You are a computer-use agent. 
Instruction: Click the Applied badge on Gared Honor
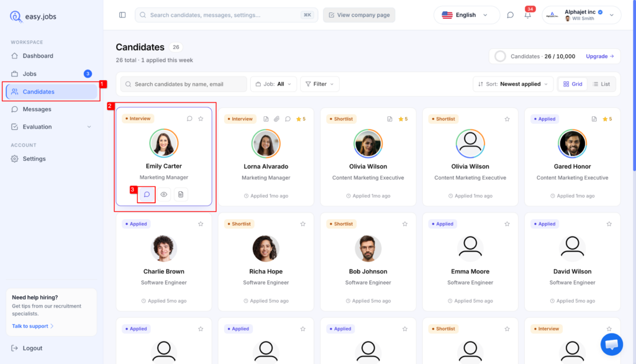[545, 119]
